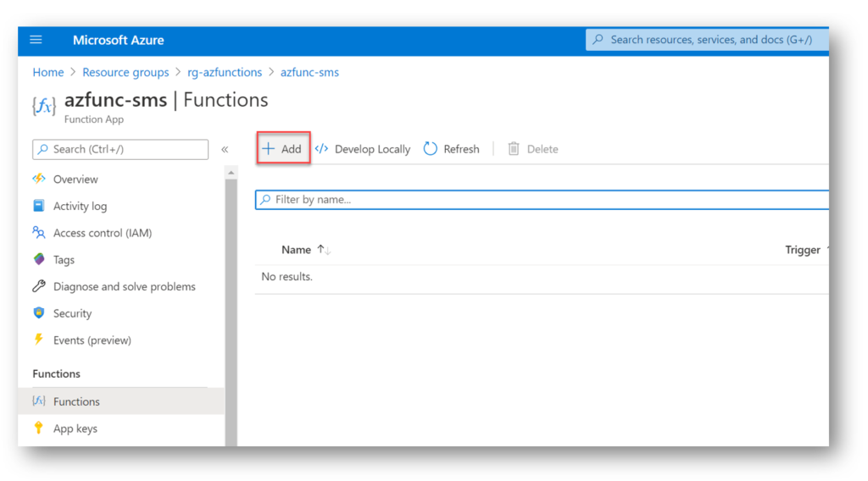Click the Overview lightning icon in sidebar
Viewport: 868px width, 481px height.
click(39, 179)
